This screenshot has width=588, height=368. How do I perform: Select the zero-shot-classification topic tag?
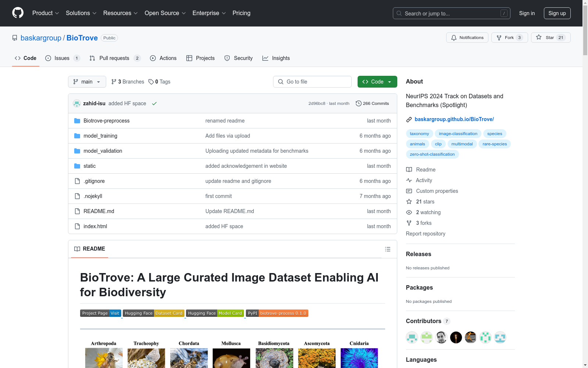[432, 154]
